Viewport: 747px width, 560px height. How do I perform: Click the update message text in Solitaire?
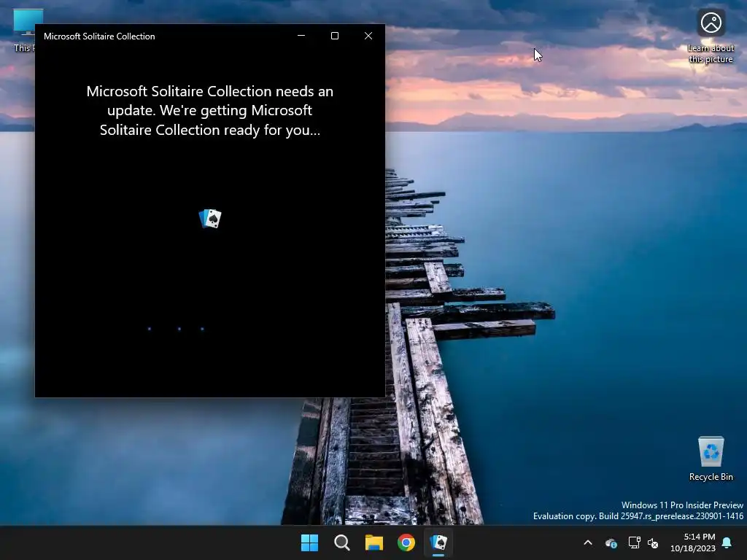point(209,111)
